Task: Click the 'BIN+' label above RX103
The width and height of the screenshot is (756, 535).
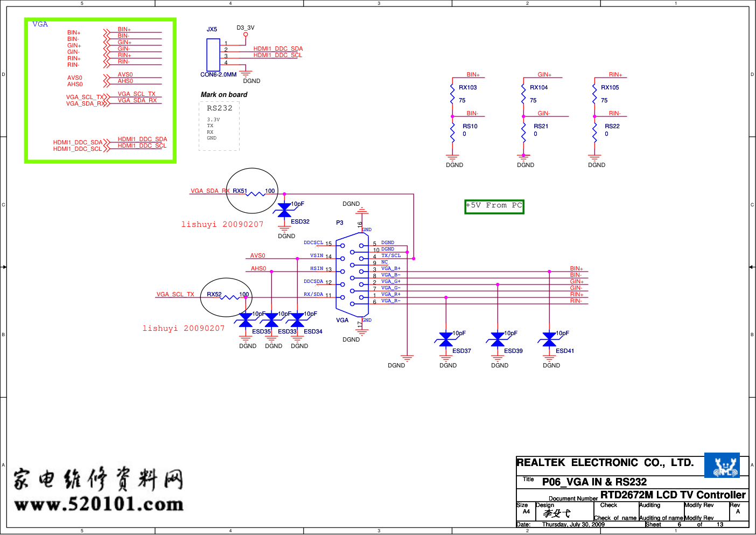Action: 473,75
